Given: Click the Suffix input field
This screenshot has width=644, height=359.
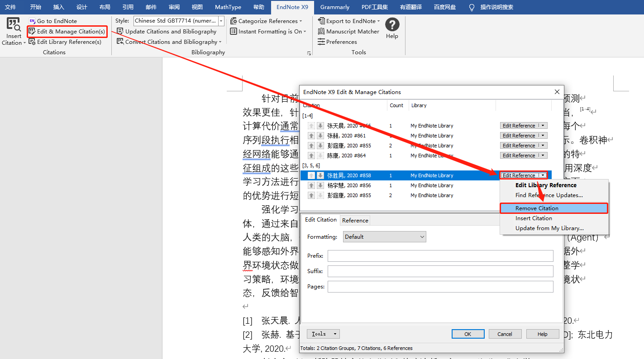Looking at the screenshot, I should click(440, 271).
